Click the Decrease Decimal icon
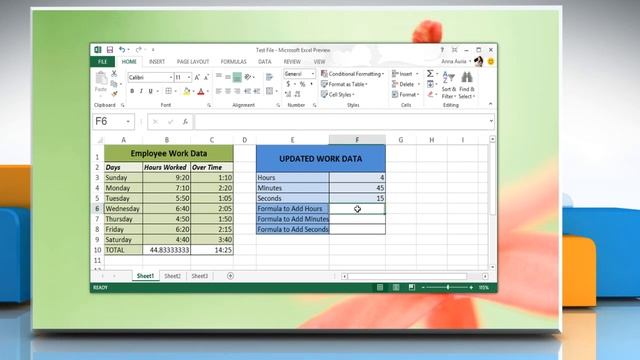Screen dimensions: 640x360 298,94
